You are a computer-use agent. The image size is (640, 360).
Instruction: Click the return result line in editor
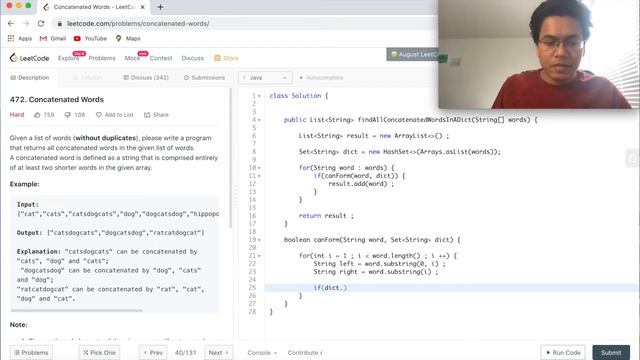(326, 216)
